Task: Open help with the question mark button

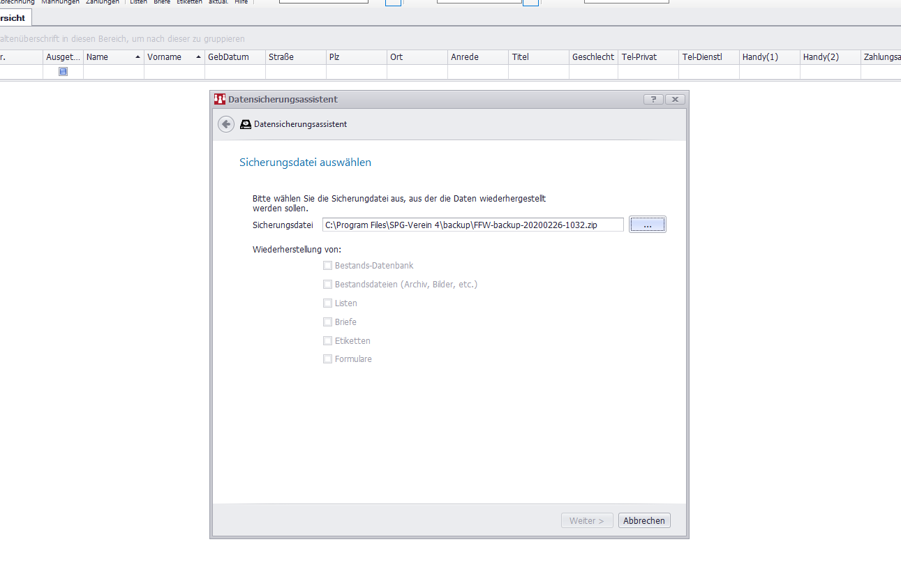Action: tap(653, 99)
